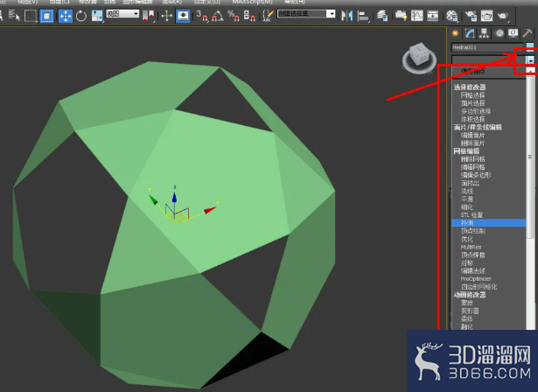The image size is (538, 392).
Task: Open the Rendered Frame Window
Action: click(x=487, y=16)
